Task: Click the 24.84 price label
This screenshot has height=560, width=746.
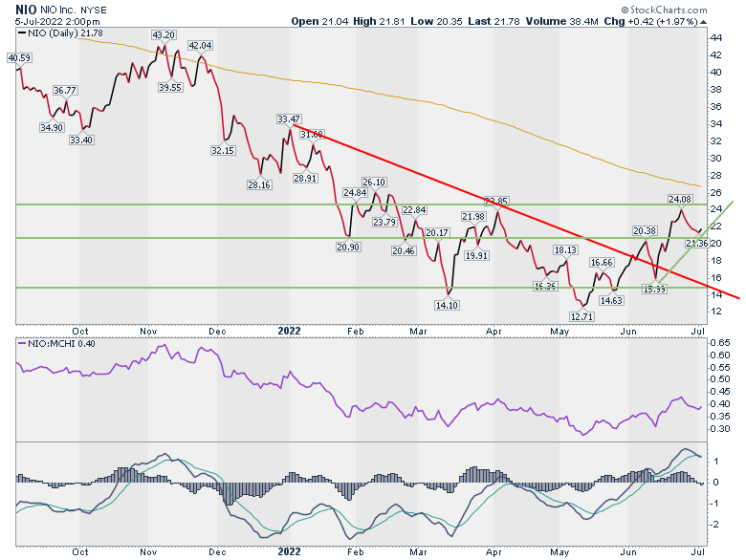Action: pyautogui.click(x=355, y=193)
